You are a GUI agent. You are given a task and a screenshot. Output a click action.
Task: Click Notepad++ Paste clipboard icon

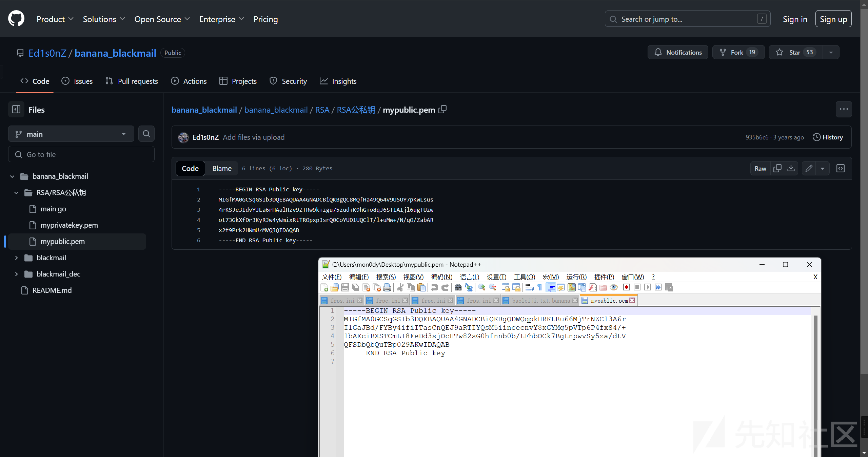[x=421, y=287]
